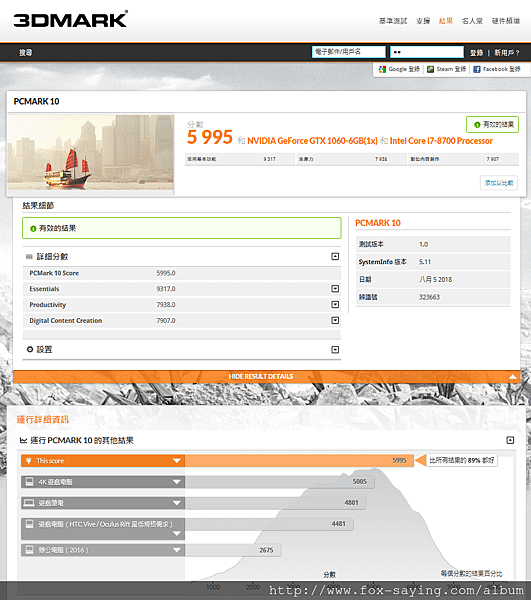Screen dimensions: 531x600
Task: Open the Intel Core i7-8700 Processor link
Action: click(441, 141)
